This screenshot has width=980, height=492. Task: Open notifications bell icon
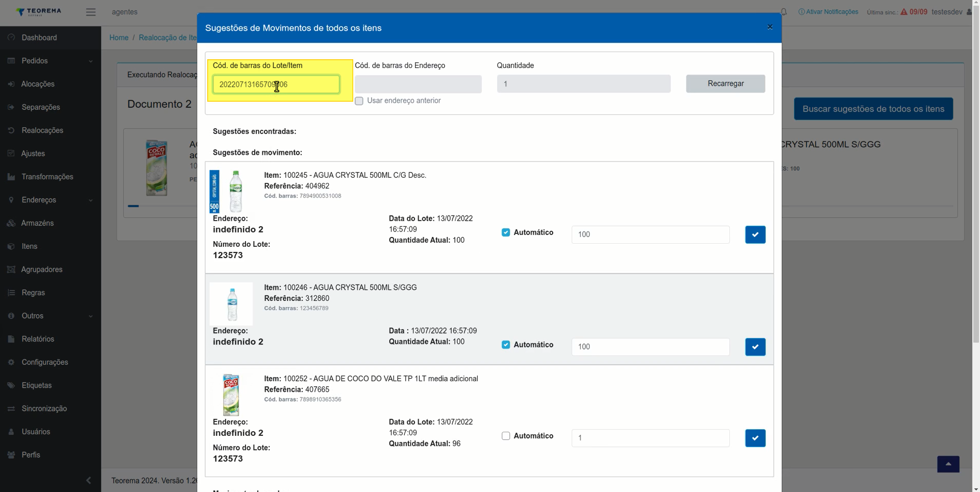[783, 12]
